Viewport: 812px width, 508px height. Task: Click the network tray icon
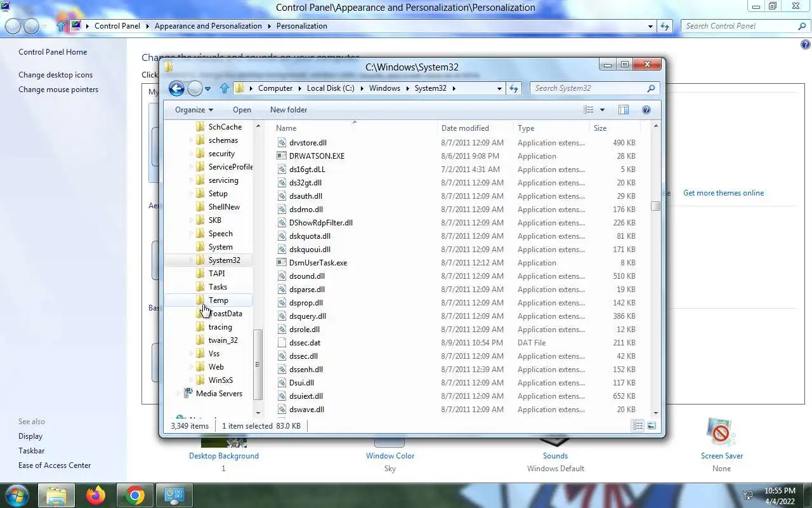pos(748,495)
